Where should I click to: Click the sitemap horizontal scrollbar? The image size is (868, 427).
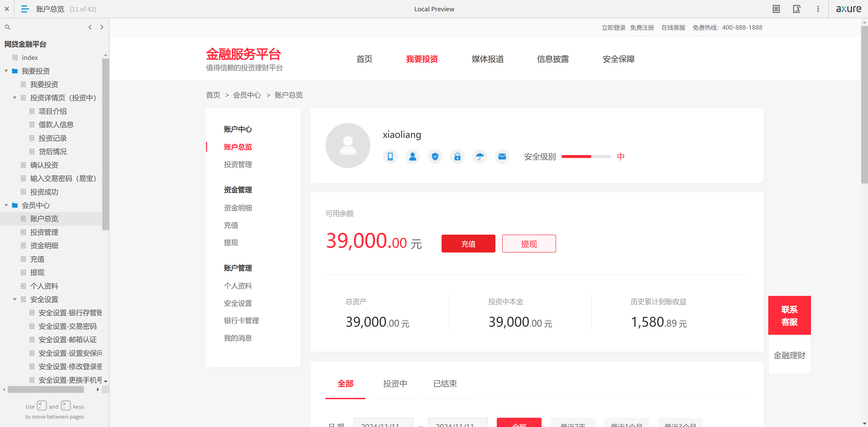pyautogui.click(x=45, y=390)
